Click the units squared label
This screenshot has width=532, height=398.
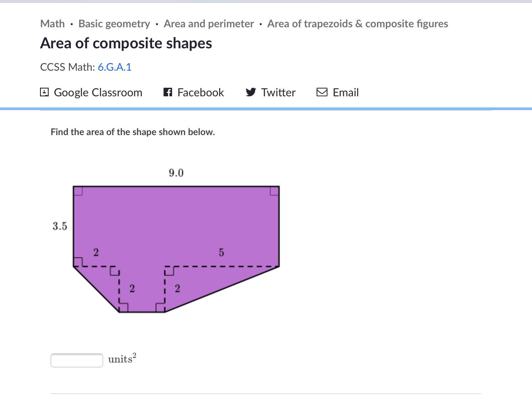coord(122,359)
